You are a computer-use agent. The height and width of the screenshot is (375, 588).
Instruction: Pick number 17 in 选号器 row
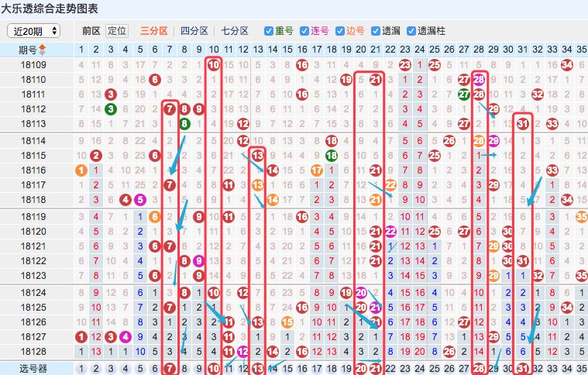pyautogui.click(x=317, y=369)
